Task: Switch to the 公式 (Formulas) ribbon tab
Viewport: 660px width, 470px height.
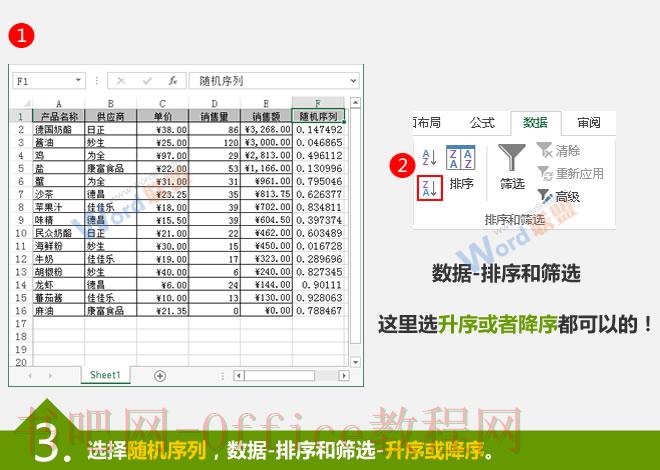Action: [x=482, y=123]
